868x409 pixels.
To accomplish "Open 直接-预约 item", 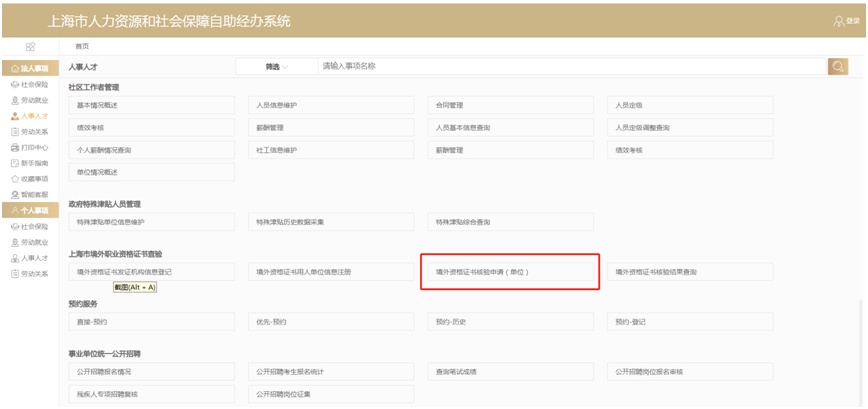I will [x=152, y=322].
